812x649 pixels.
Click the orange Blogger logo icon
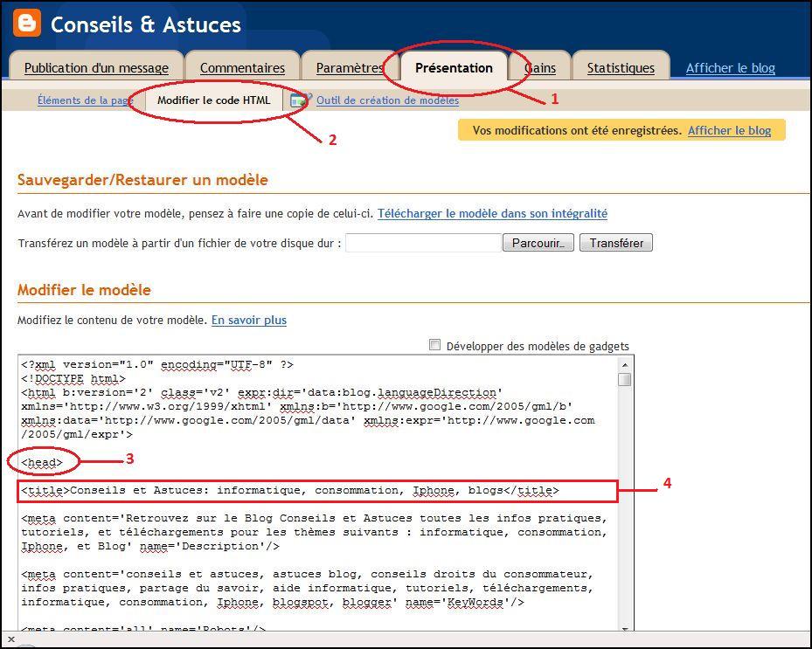pos(27,24)
